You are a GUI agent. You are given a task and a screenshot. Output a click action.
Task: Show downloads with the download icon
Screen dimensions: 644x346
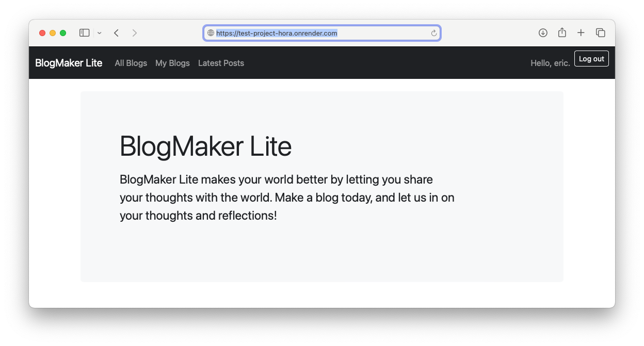coord(543,33)
